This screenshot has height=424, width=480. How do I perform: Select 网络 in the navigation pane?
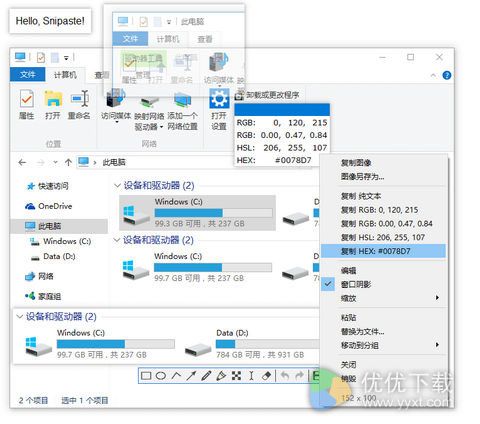pos(39,276)
